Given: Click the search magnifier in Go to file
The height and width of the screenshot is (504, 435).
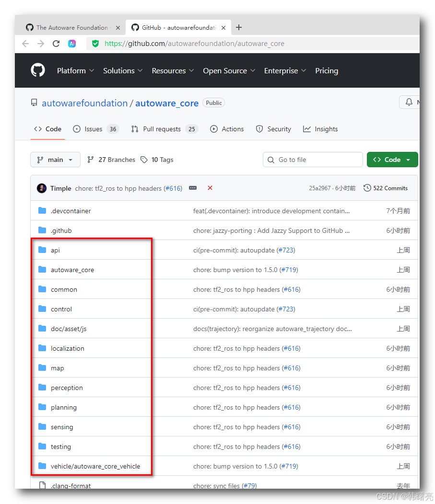Looking at the screenshot, I should [271, 160].
